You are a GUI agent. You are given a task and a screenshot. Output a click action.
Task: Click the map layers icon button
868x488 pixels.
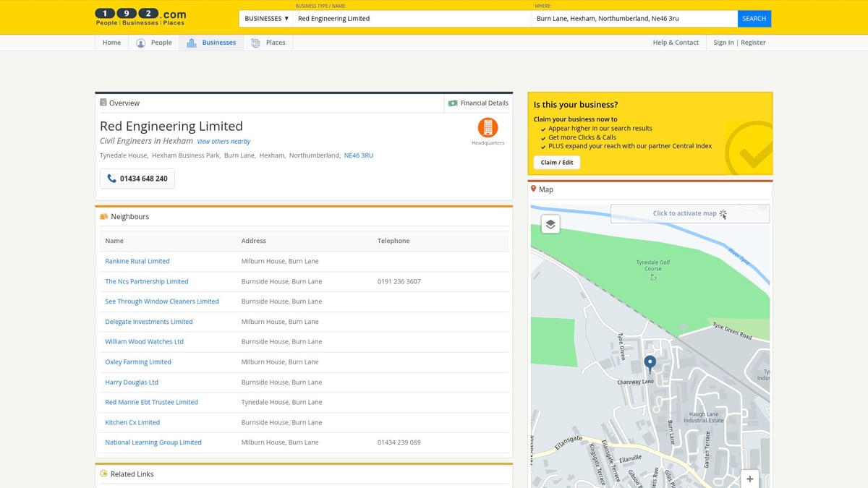(550, 224)
